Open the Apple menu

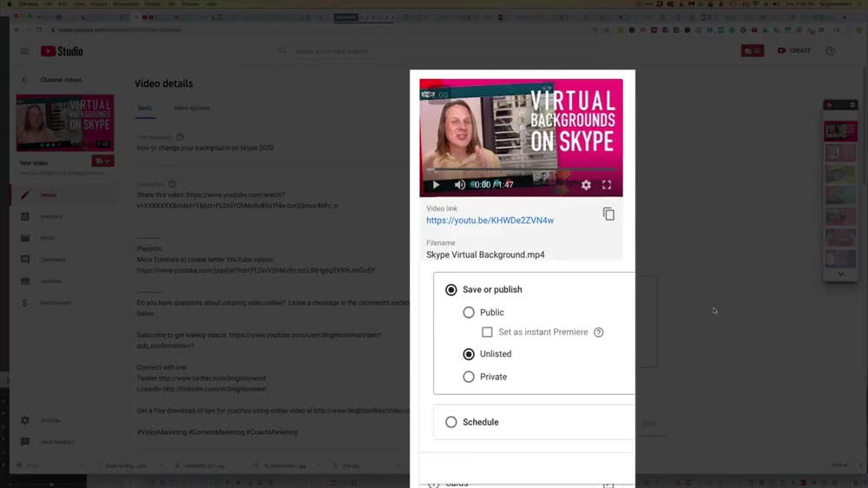(10, 3)
